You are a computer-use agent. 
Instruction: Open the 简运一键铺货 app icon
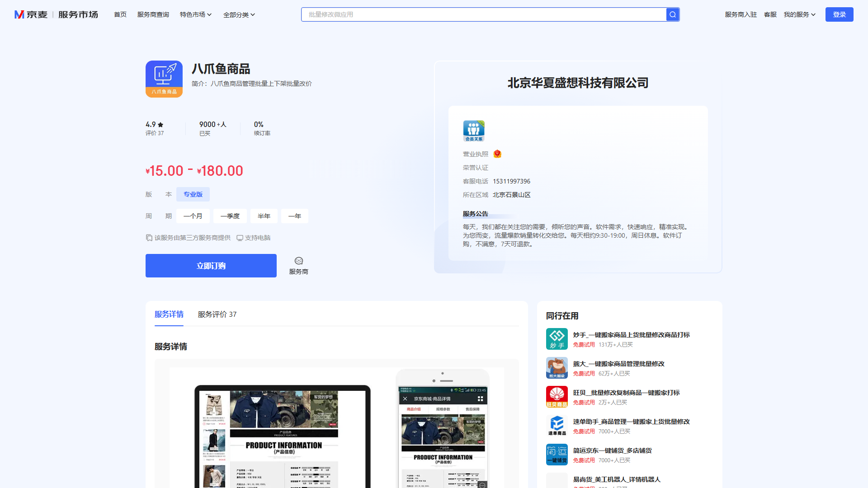click(x=557, y=455)
